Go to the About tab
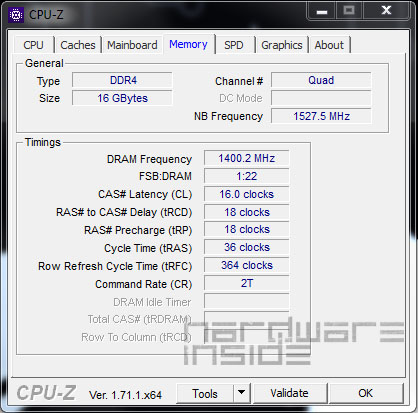418x413 pixels. click(x=329, y=45)
